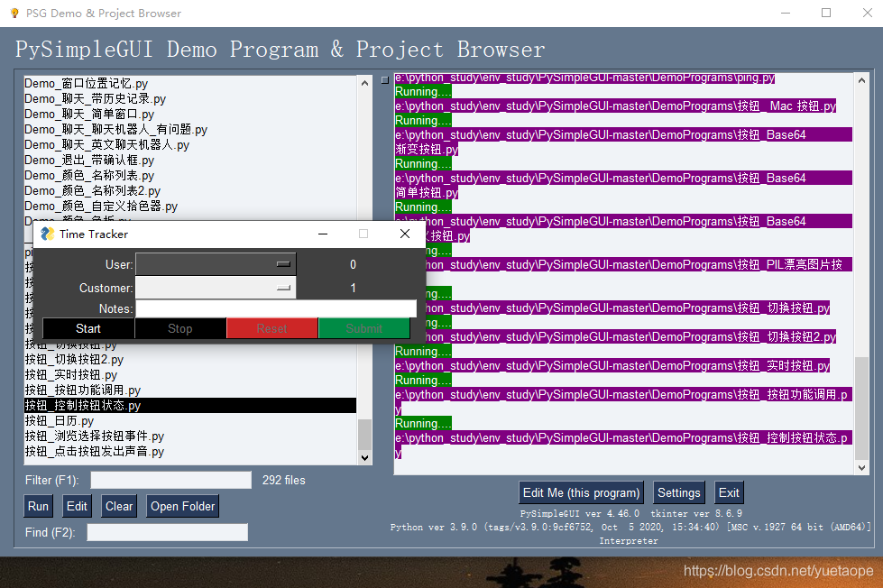The image size is (883, 588).
Task: Select Demo_窗口位置记忆.py in file list
Action: click(190, 83)
